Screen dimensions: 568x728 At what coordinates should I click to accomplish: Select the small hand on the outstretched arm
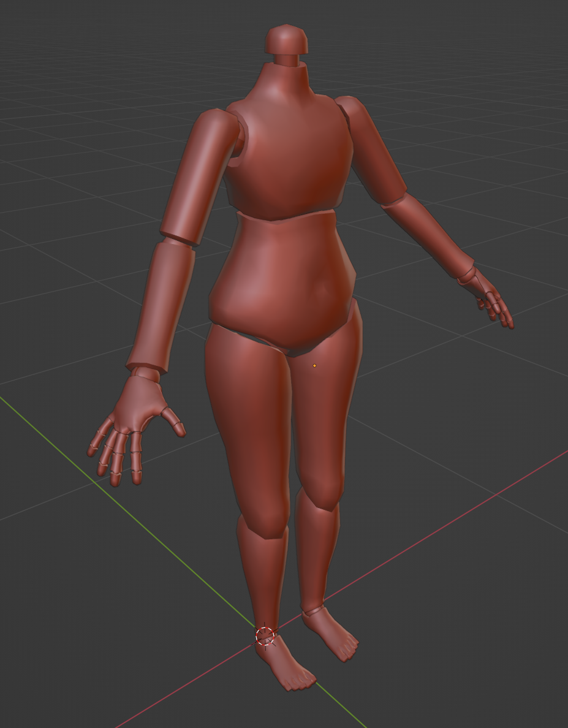[x=487, y=297]
